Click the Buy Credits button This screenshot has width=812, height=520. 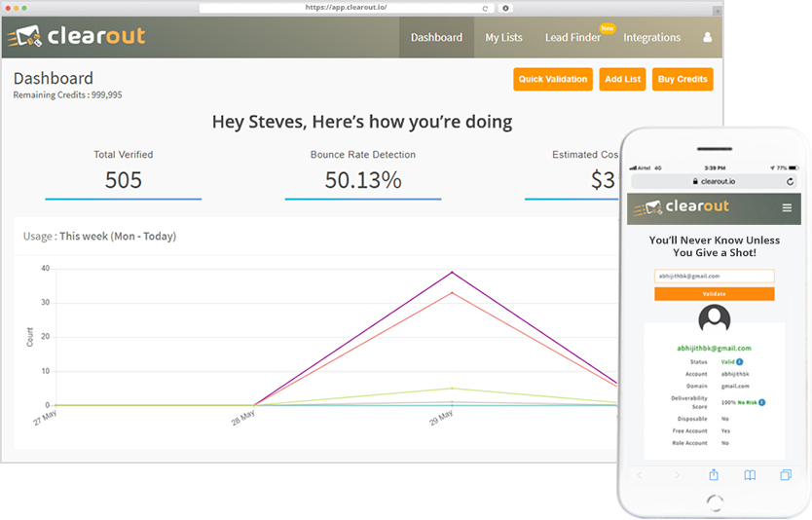coord(683,79)
